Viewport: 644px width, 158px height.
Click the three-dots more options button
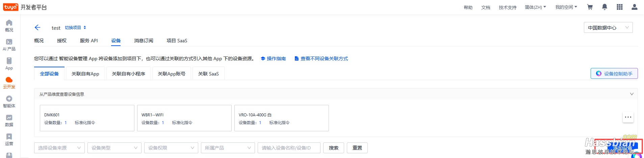pos(628,117)
